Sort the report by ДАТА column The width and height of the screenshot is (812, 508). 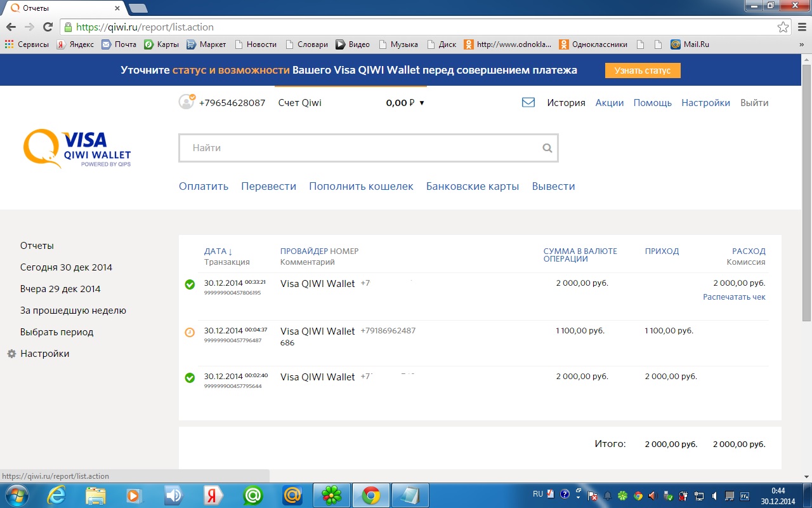(x=218, y=251)
